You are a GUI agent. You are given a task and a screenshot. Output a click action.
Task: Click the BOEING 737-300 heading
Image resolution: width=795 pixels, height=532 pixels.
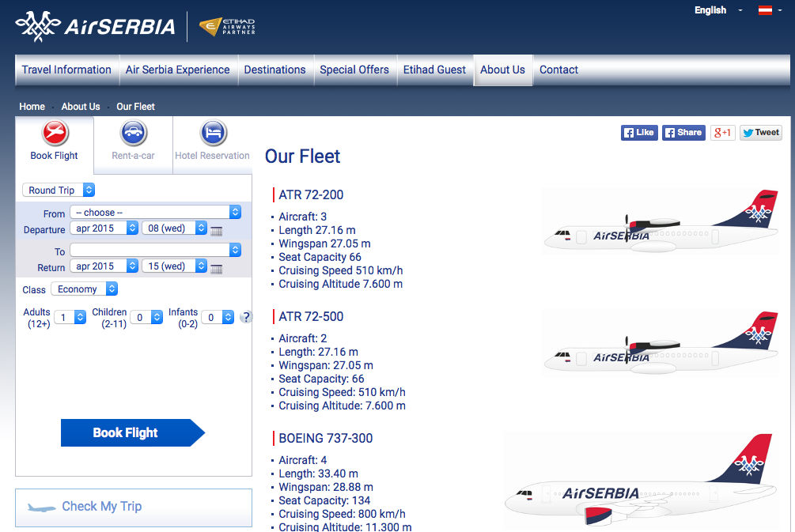[325, 438]
